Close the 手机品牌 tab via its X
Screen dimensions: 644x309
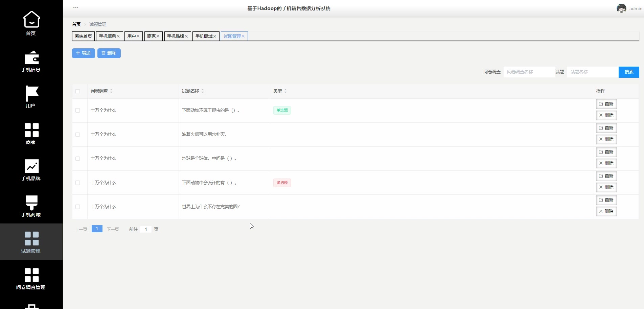click(186, 36)
